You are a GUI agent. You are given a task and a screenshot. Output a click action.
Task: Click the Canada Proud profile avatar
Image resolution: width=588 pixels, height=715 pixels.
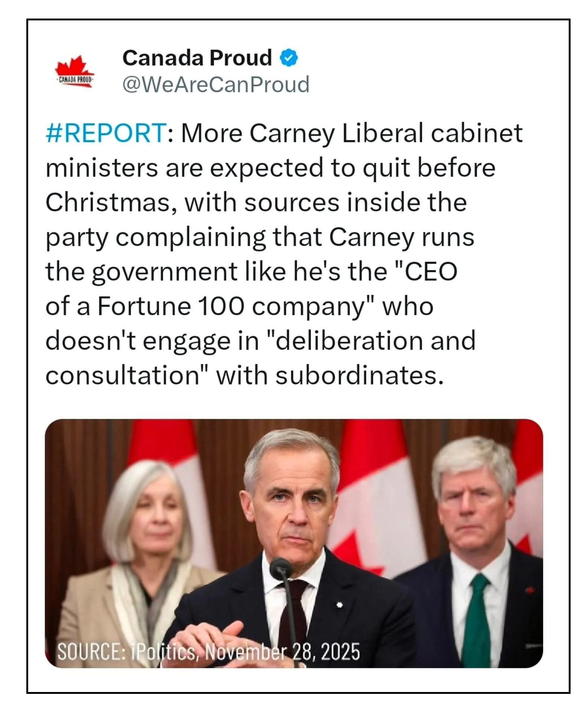click(x=75, y=72)
